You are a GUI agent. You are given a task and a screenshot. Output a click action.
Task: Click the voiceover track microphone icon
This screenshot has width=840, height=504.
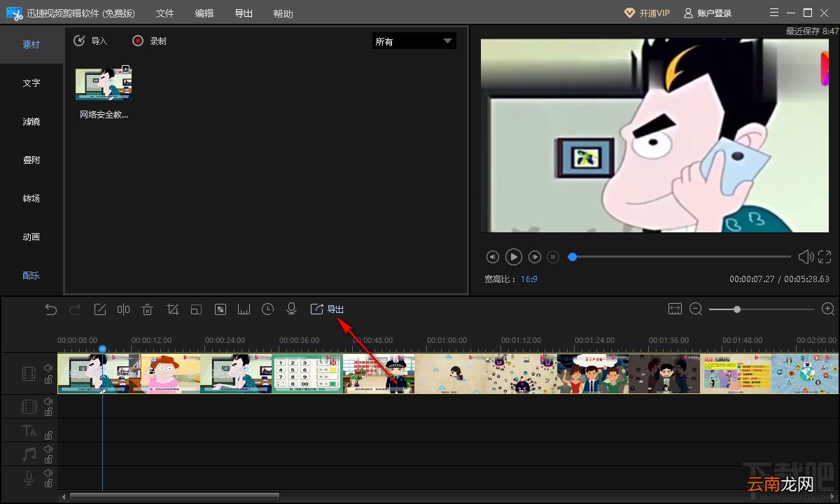click(x=29, y=478)
